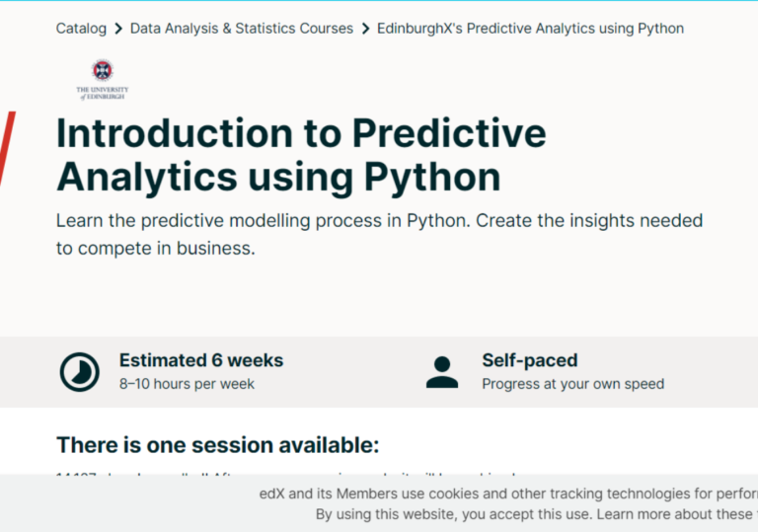The height and width of the screenshot is (532, 758).
Task: Click the course description paragraph
Action: (x=379, y=235)
